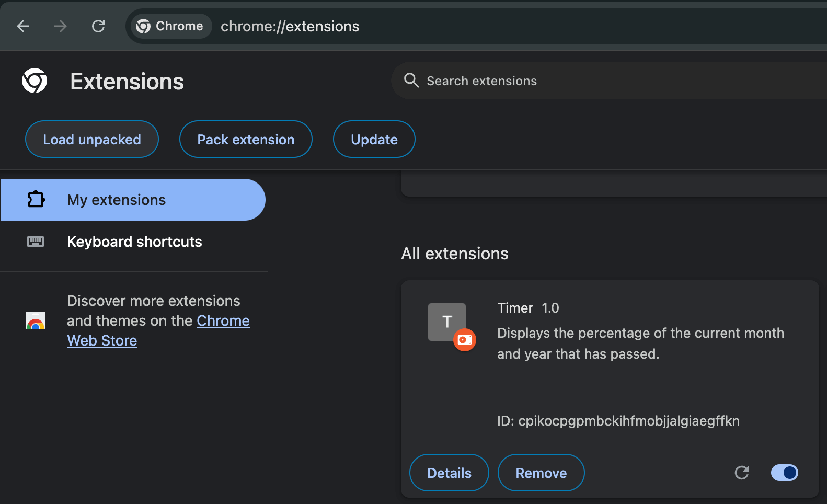827x504 pixels.
Task: Click the search magnifier icon
Action: (x=411, y=81)
